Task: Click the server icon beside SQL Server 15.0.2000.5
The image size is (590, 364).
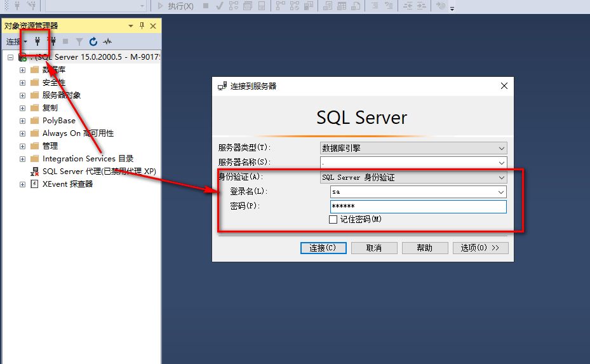Action: point(23,57)
